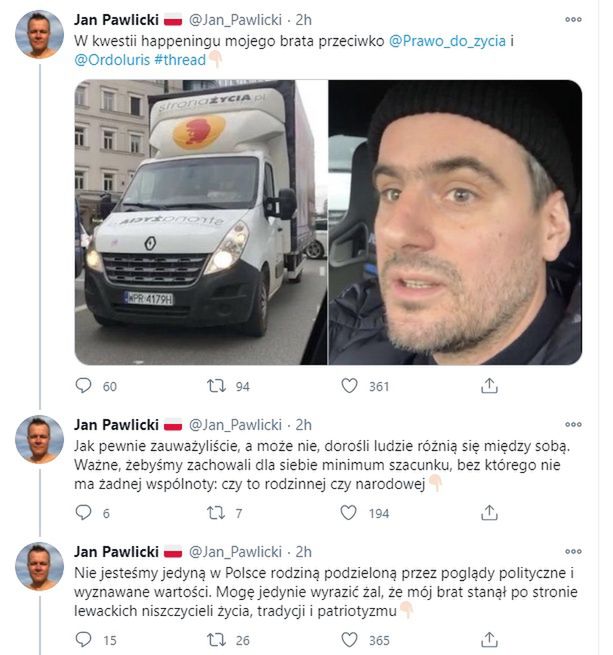Retweet the third tweet with 26 retweets
The image size is (613, 655).
pyautogui.click(x=214, y=639)
